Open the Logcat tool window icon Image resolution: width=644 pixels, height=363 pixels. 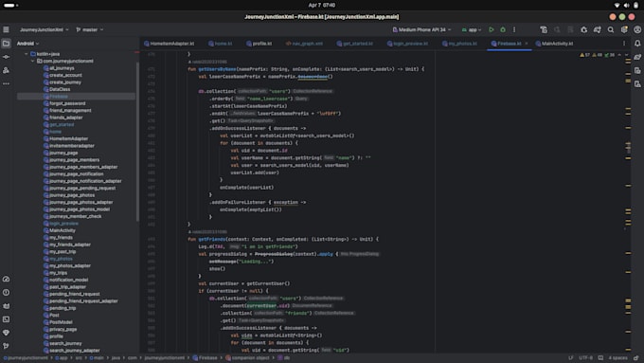pos(6,306)
